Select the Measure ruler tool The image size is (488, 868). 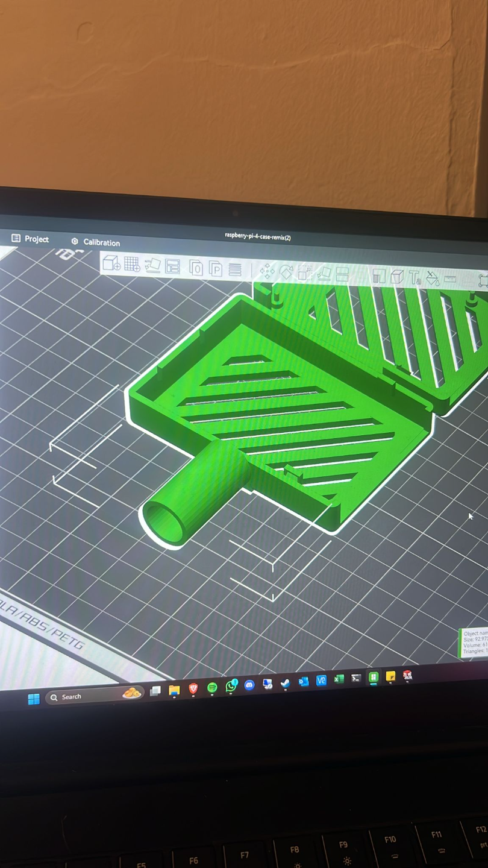point(450,278)
